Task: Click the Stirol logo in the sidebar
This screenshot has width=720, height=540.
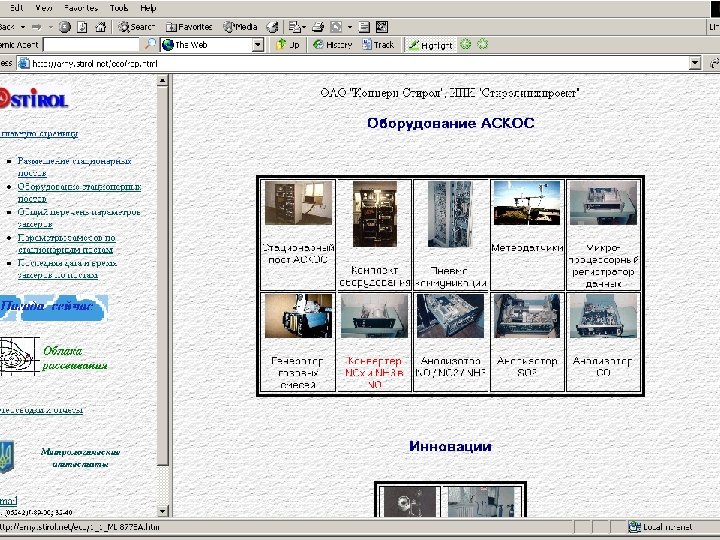Action: [34, 97]
